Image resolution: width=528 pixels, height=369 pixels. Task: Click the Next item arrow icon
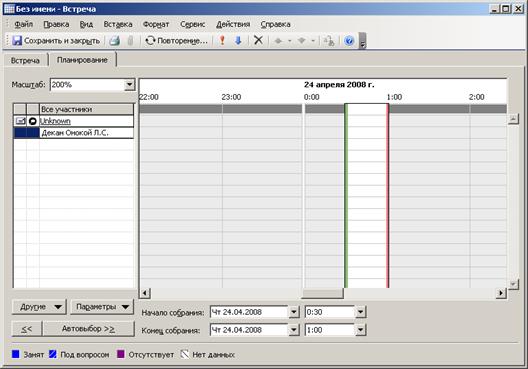point(302,41)
